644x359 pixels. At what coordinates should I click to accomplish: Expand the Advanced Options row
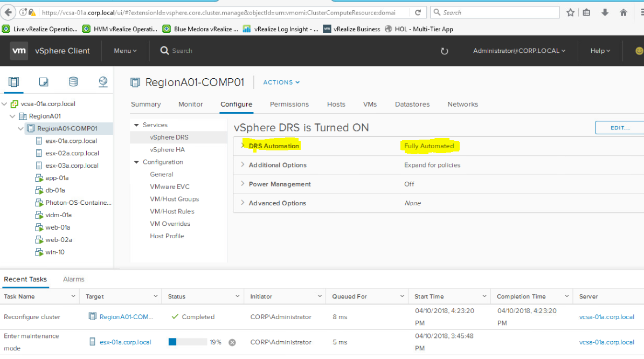pos(243,203)
